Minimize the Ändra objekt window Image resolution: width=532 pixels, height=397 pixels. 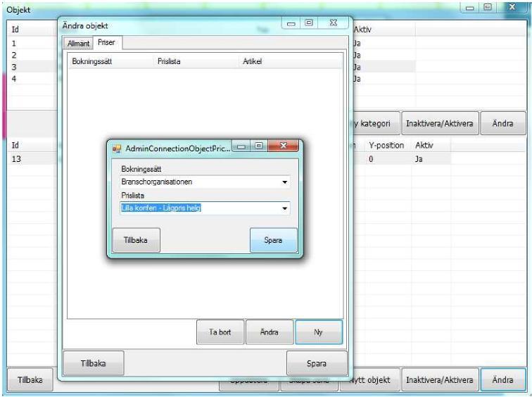291,23
